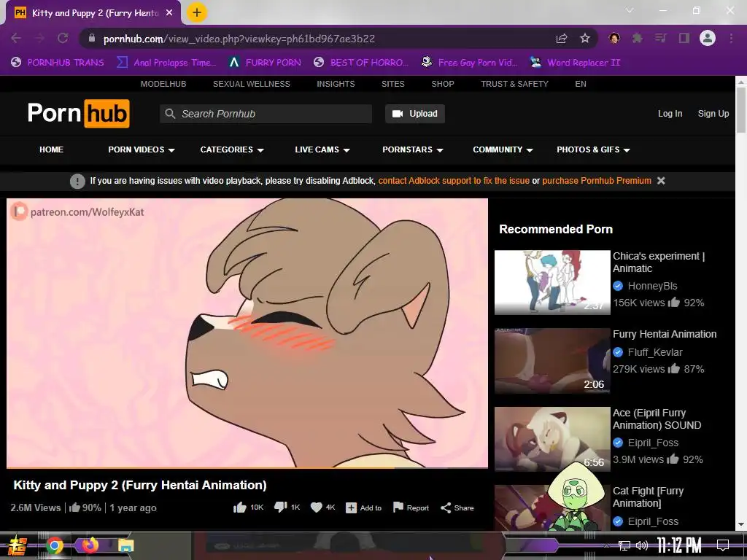747x560 pixels.
Task: Expand the Community dropdown menu
Action: (x=503, y=149)
